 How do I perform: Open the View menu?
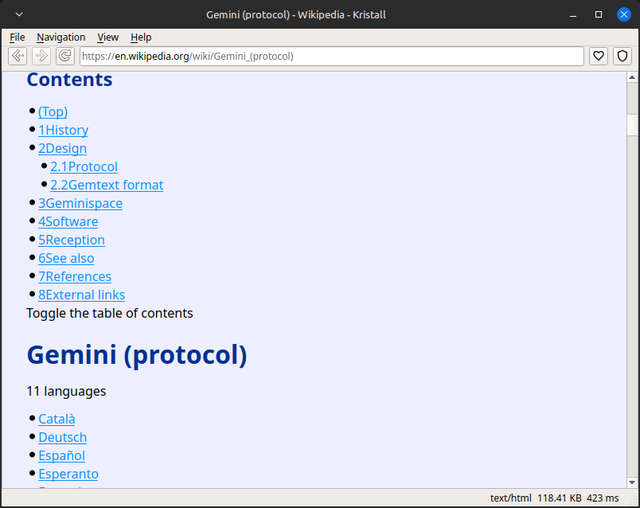point(108,37)
